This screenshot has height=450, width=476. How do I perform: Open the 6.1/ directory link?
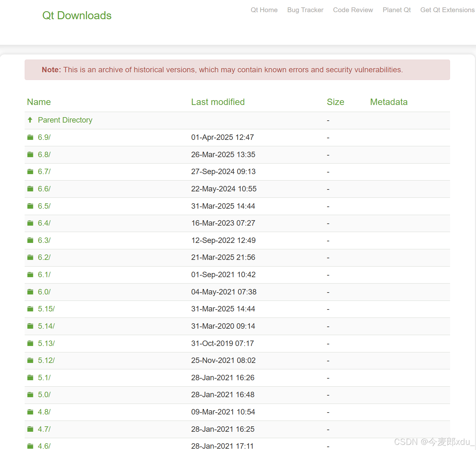[x=44, y=275]
